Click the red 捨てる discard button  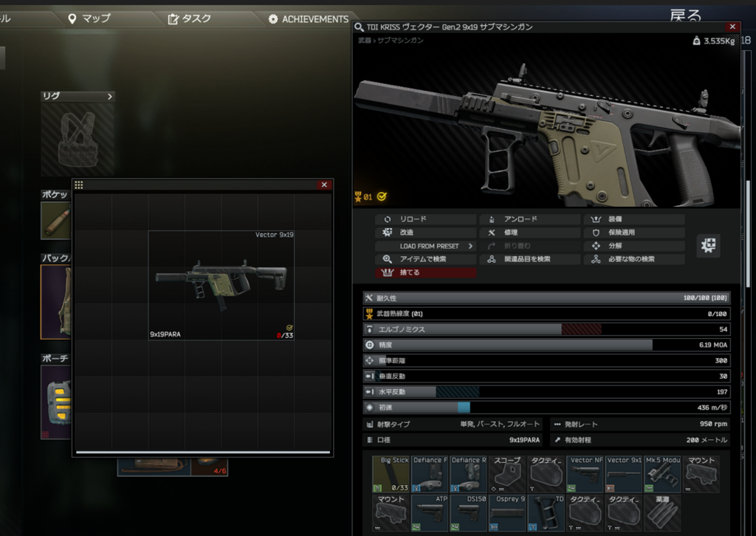click(426, 272)
